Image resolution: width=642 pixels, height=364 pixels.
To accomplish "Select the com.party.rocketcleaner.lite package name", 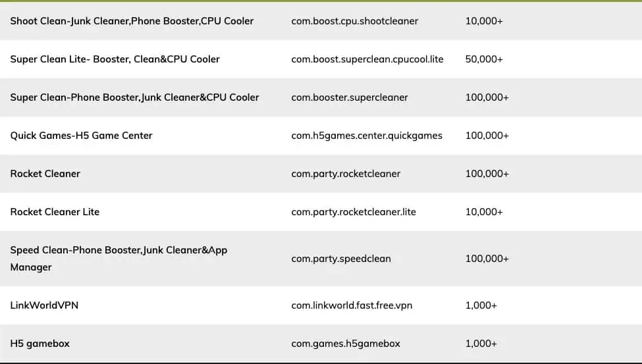I will pyautogui.click(x=354, y=212).
